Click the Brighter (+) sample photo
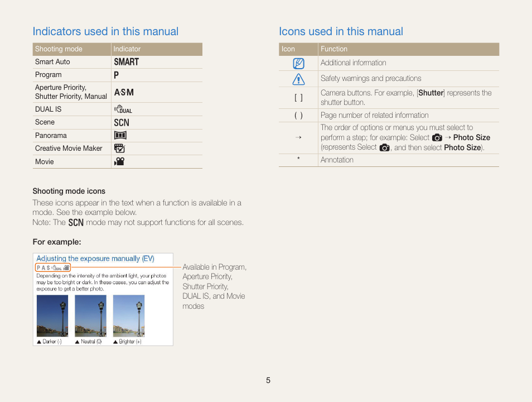This screenshot has width=532, height=402. pyautogui.click(x=129, y=315)
